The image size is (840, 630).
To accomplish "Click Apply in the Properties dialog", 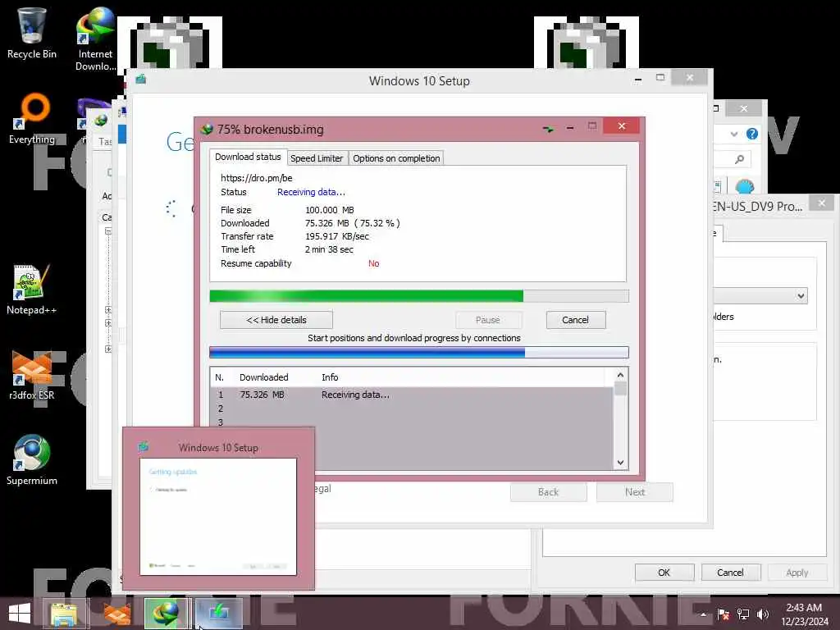I will [x=797, y=572].
